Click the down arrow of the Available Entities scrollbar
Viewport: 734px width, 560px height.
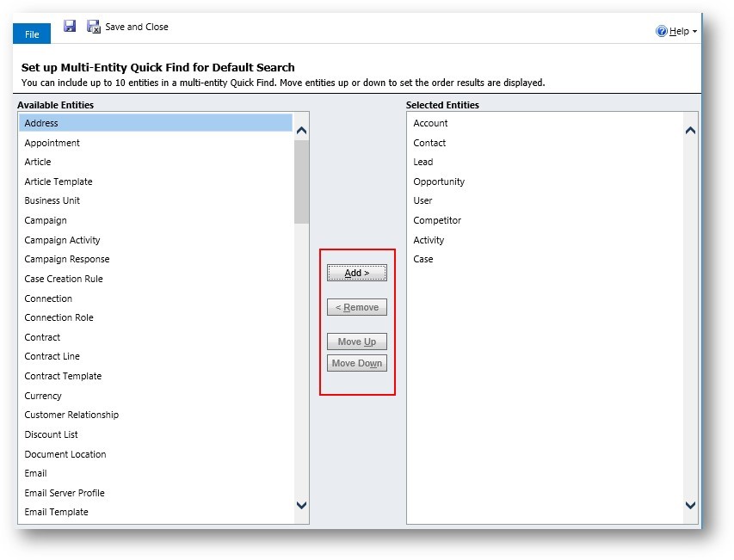[x=301, y=505]
